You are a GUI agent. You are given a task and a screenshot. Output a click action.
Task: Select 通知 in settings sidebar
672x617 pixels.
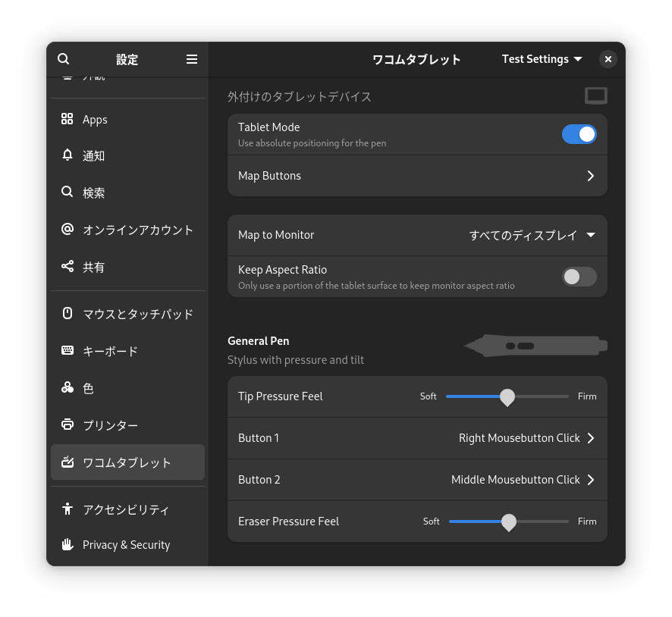click(x=127, y=155)
